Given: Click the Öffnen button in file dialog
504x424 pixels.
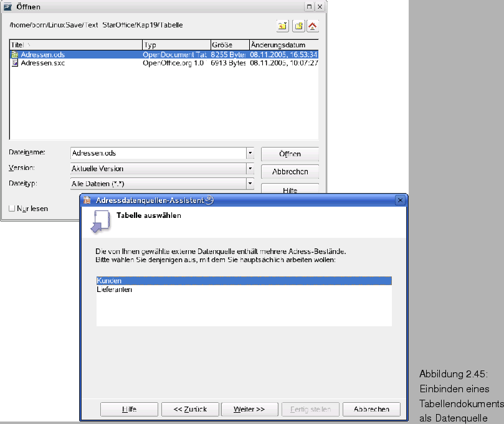Looking at the screenshot, I should [x=290, y=154].
